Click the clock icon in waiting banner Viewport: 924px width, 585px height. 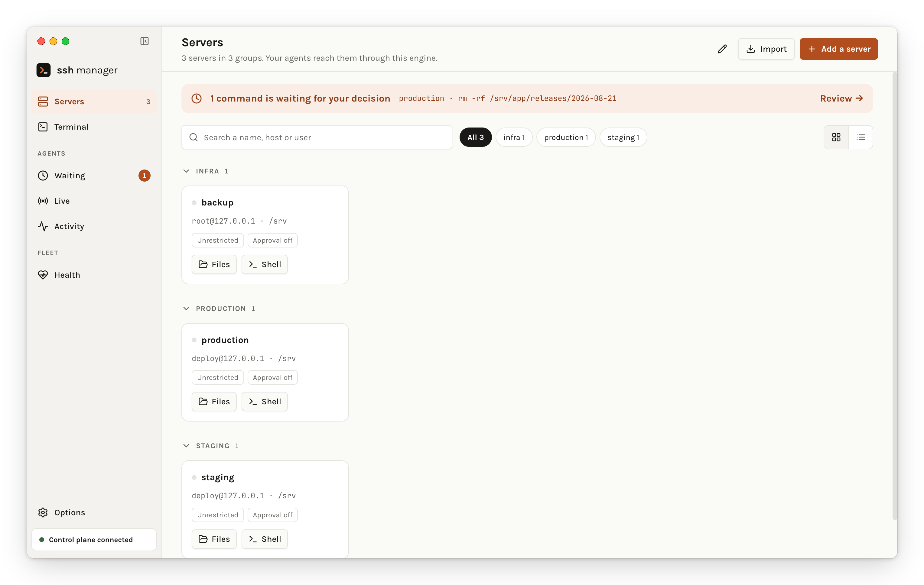point(197,98)
